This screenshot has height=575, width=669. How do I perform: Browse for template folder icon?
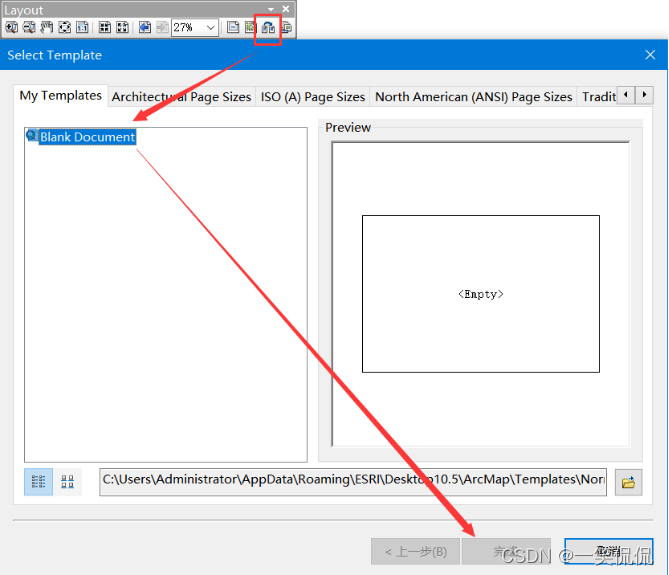628,482
